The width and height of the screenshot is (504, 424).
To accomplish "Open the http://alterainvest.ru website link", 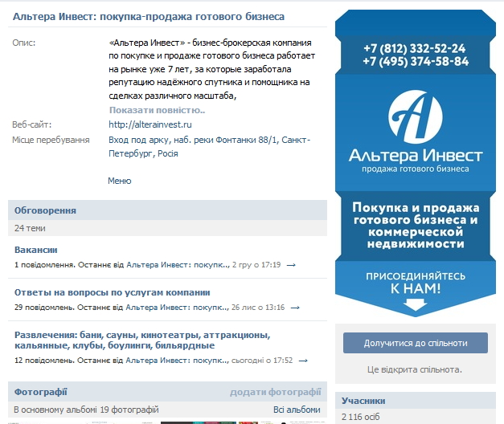I will tap(150, 124).
